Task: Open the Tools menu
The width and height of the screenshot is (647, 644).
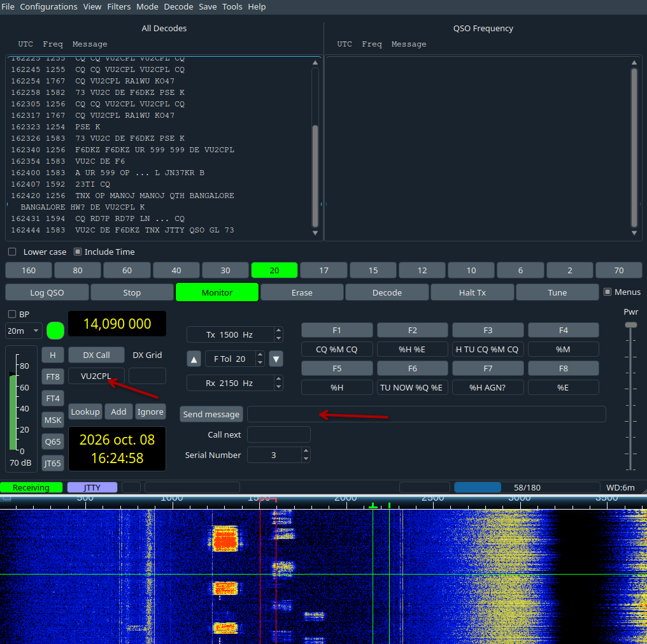Action: point(232,6)
